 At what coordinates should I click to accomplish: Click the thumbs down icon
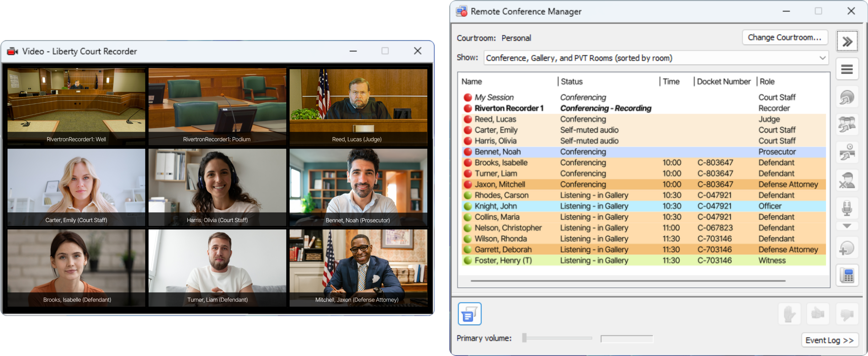pos(847,314)
